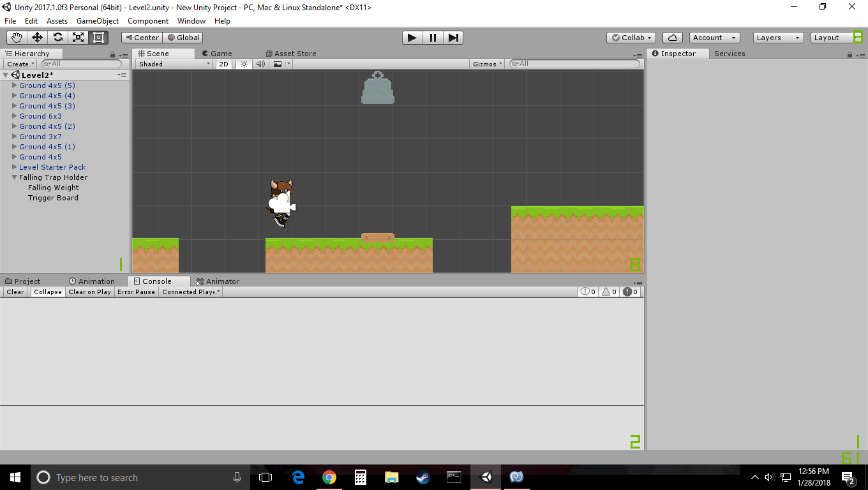Screen dimensions: 868x490
Task: Open Task View in the taskbar
Action: (266, 477)
